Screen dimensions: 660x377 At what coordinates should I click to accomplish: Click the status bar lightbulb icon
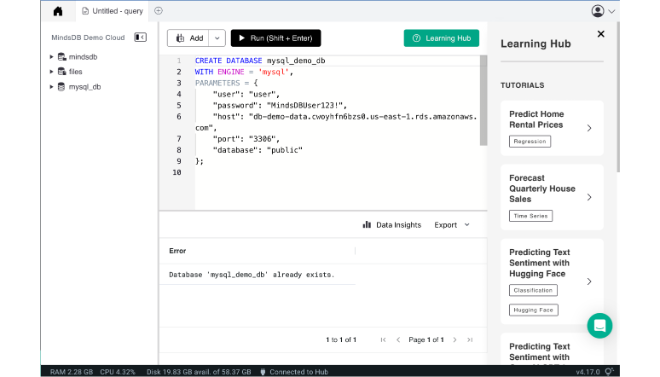(609, 372)
